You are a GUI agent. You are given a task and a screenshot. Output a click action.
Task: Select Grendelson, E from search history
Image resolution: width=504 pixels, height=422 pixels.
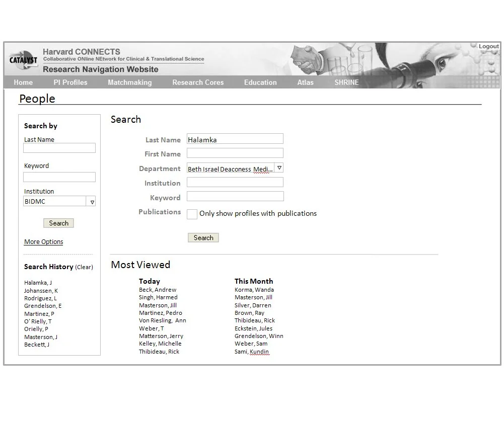click(43, 306)
